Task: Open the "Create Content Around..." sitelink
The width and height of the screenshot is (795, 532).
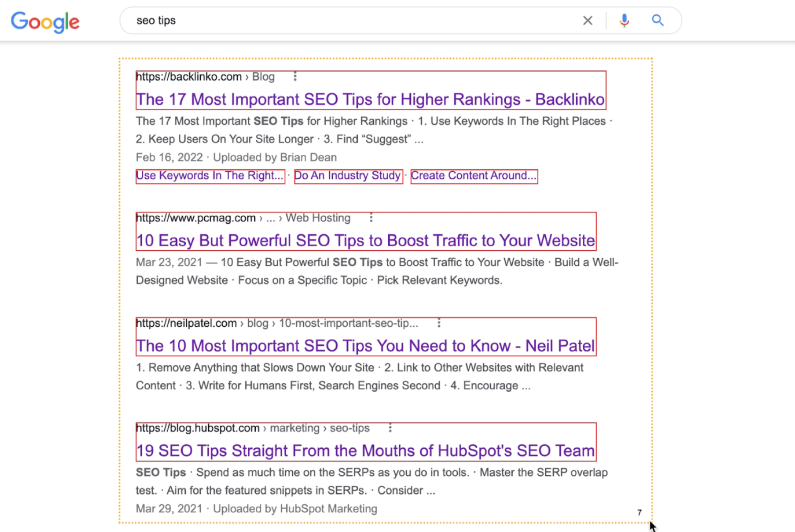Action: pos(474,175)
